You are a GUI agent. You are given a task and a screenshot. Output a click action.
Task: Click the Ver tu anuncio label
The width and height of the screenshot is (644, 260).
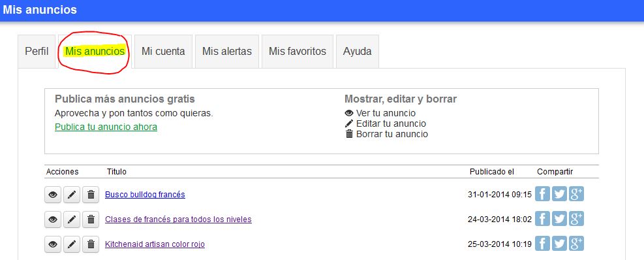pos(386,113)
